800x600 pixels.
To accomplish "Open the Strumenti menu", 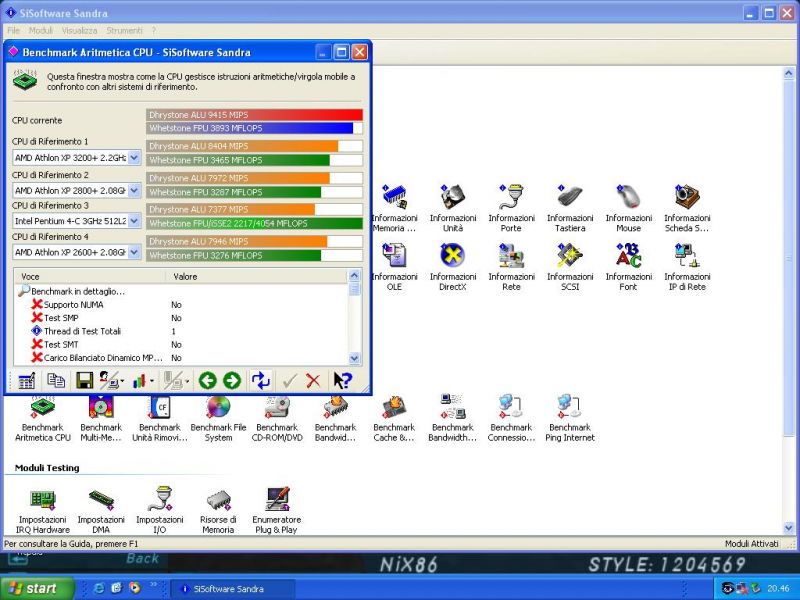I will [124, 31].
